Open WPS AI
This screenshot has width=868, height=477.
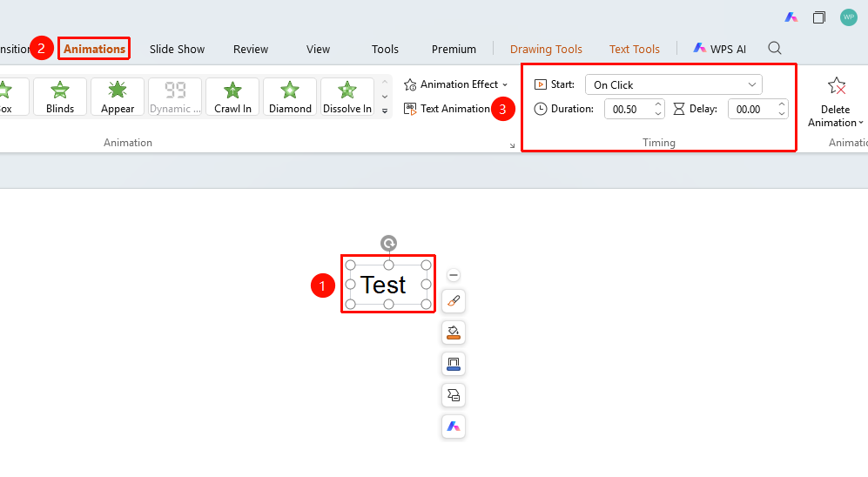click(720, 50)
